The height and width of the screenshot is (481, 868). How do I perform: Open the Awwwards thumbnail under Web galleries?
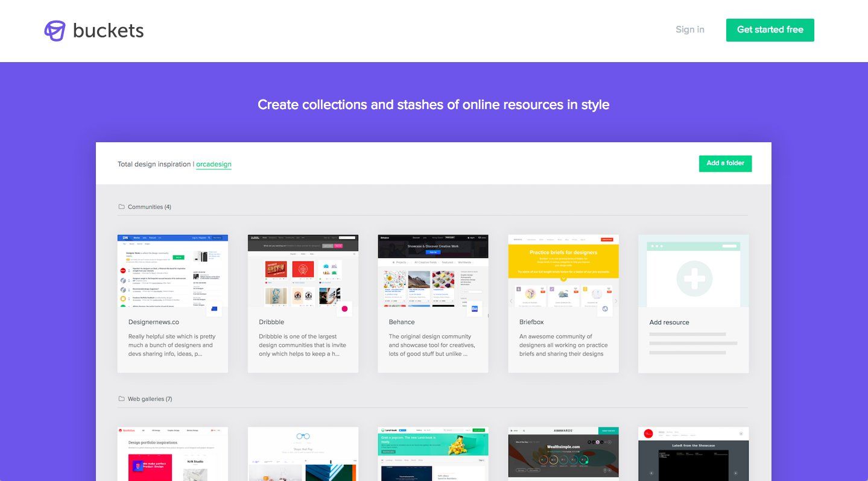[x=563, y=452]
